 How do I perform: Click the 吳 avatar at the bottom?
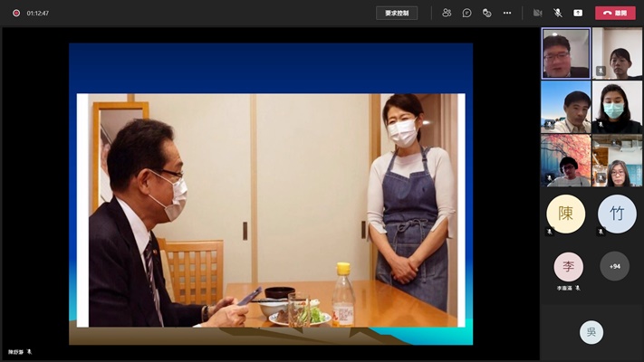591,332
